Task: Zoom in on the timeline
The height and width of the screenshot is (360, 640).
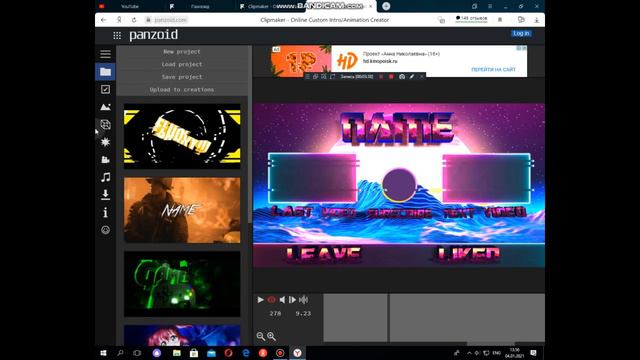Action: [x=271, y=336]
